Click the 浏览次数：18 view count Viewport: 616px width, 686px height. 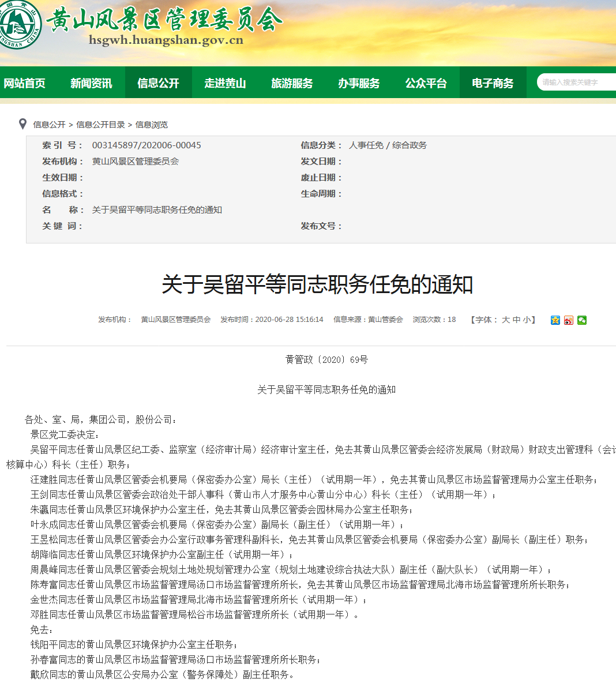[434, 320]
